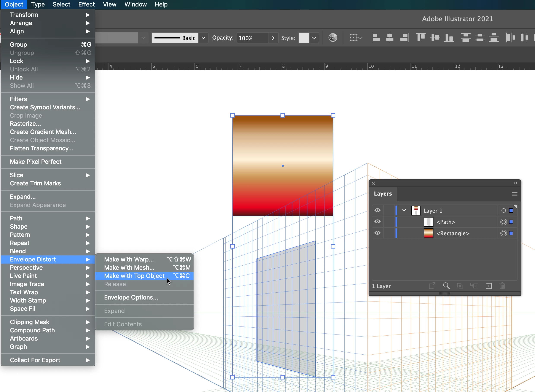
Task: Click Horizontal Align Center icon
Action: [x=390, y=38]
